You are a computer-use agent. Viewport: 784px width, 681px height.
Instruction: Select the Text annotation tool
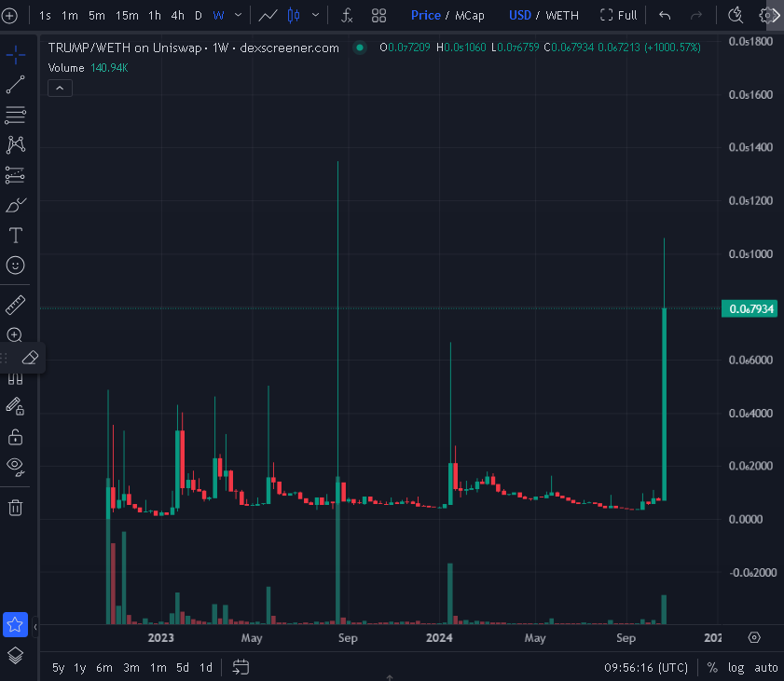tap(16, 235)
